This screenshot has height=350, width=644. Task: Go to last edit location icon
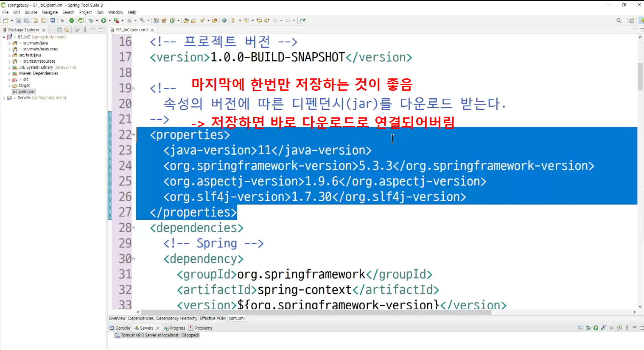point(259,20)
